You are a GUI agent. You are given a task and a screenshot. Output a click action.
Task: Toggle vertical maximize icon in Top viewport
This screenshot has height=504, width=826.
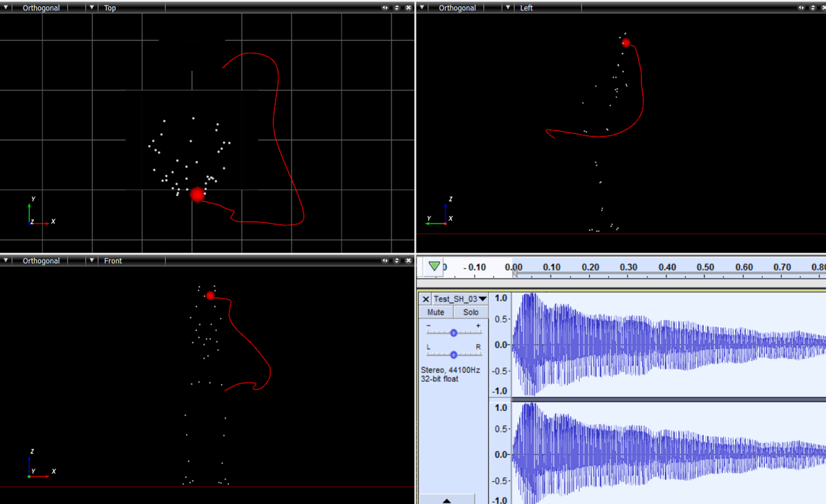point(396,8)
